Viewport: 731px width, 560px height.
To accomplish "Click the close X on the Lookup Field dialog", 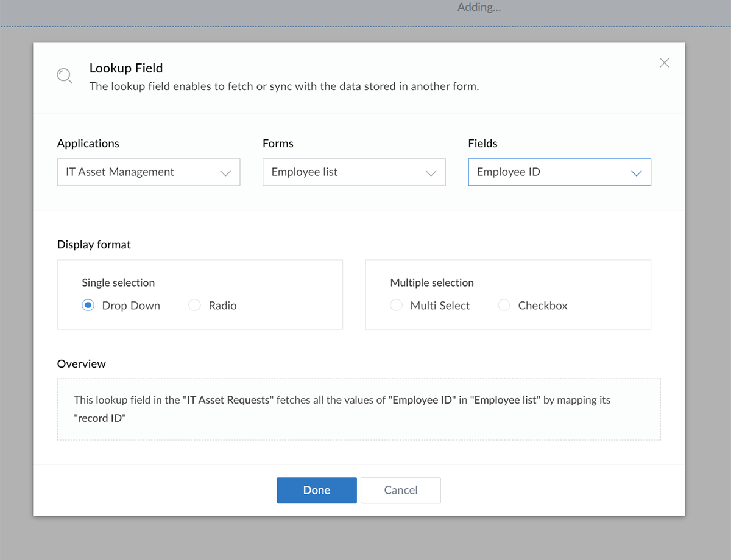I will click(664, 63).
